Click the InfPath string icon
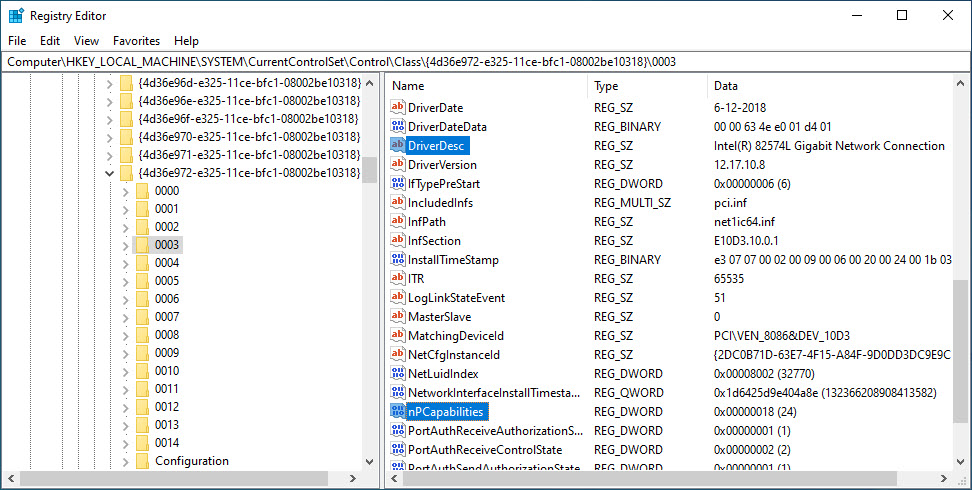The height and width of the screenshot is (490, 972). (x=397, y=221)
